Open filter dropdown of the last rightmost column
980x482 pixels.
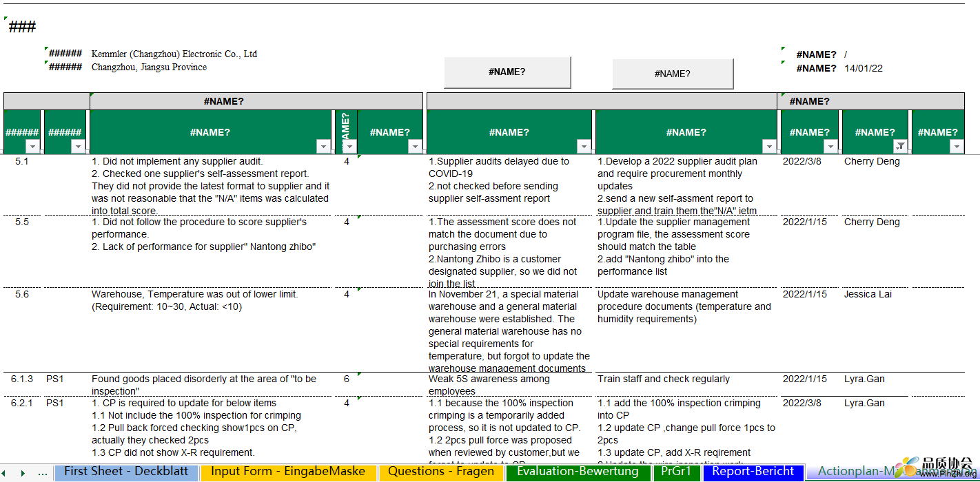pyautogui.click(x=956, y=146)
